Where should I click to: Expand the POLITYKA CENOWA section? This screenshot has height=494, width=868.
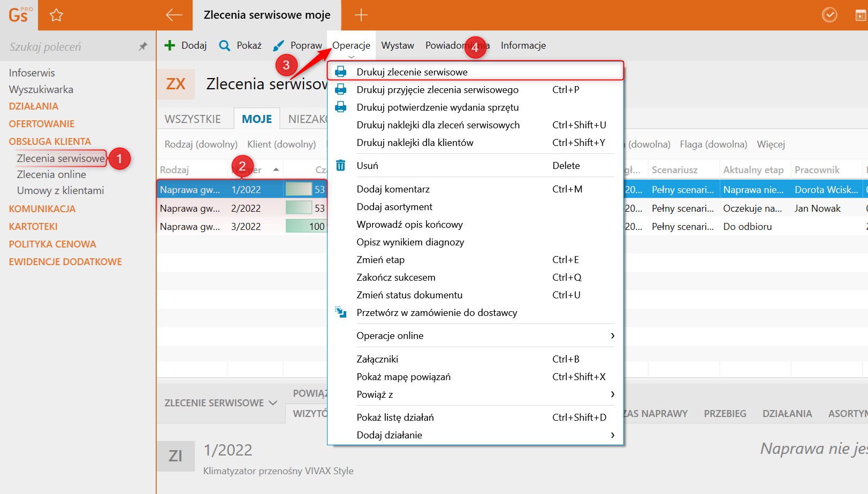(x=52, y=244)
